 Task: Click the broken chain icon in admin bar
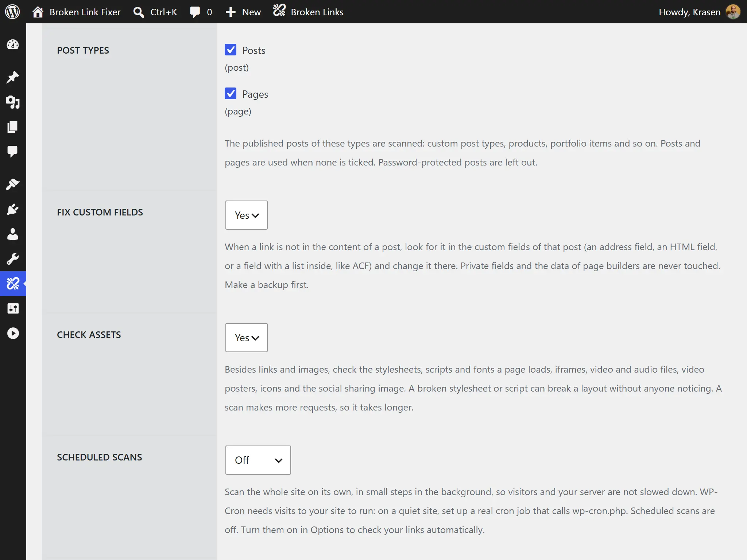click(279, 11)
